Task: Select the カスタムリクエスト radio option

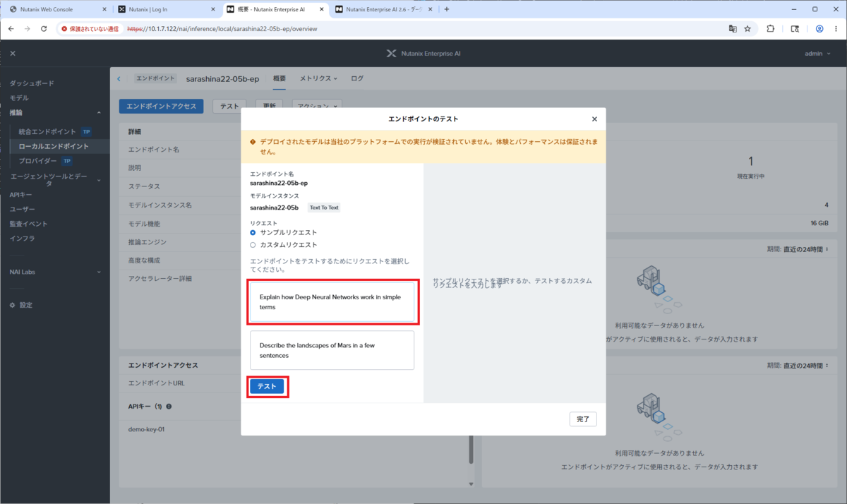Action: [x=284, y=245]
